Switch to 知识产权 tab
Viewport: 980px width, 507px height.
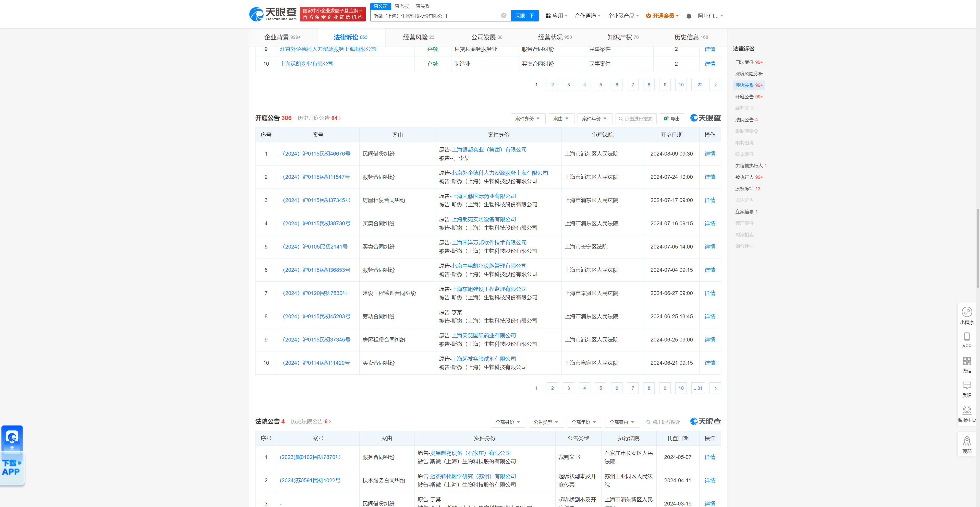pyautogui.click(x=623, y=37)
